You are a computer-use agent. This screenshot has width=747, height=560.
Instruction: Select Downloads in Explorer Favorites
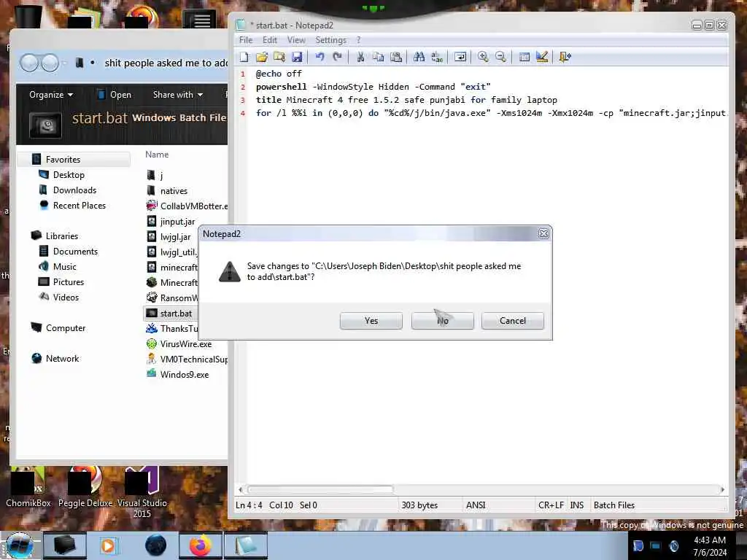[75, 190]
